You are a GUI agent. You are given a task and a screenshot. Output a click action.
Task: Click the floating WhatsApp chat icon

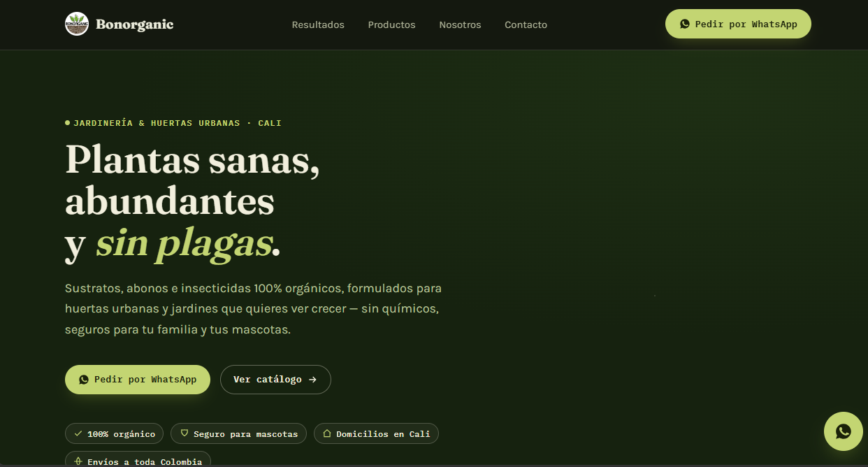pos(844,431)
